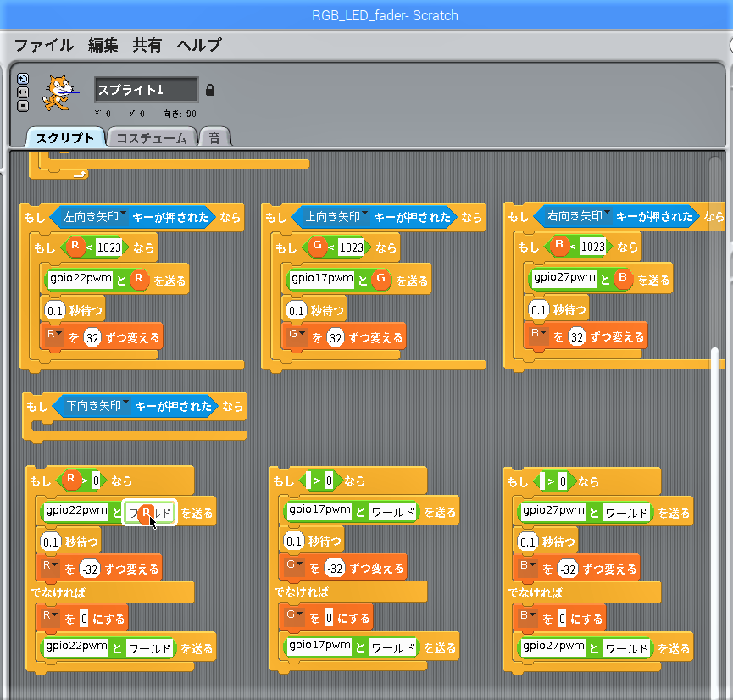Switch to the 音 tab
The height and width of the screenshot is (700, 733).
coord(214,138)
